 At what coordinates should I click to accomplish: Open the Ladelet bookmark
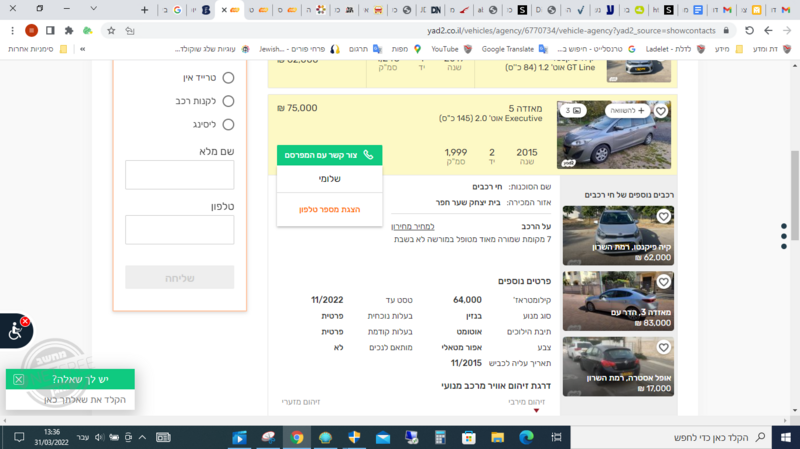pyautogui.click(x=675, y=49)
